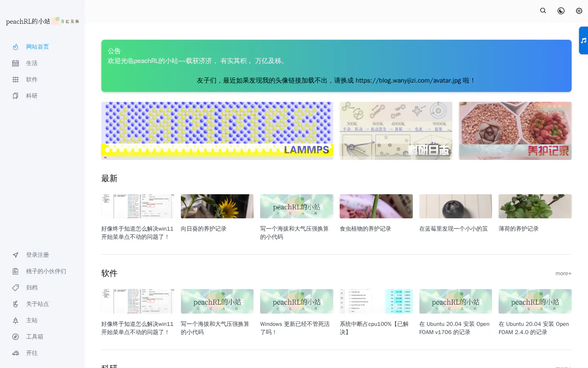
Task: Open the OpenFOAM v1706 install post title
Action: (x=454, y=328)
